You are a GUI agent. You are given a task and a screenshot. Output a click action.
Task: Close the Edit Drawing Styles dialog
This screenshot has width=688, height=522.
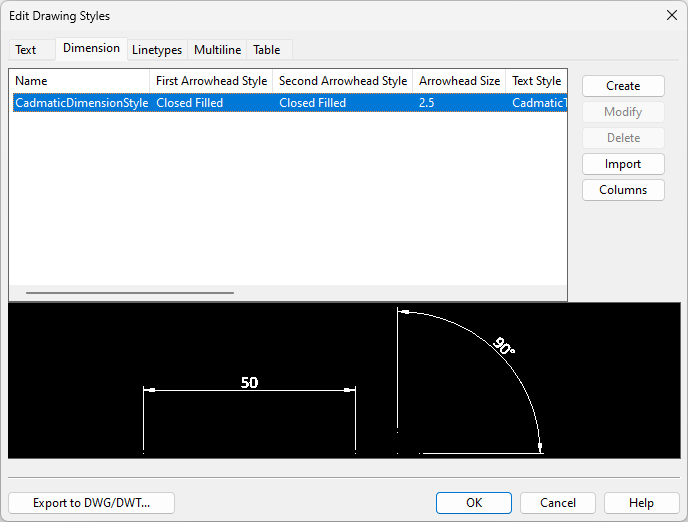671,15
